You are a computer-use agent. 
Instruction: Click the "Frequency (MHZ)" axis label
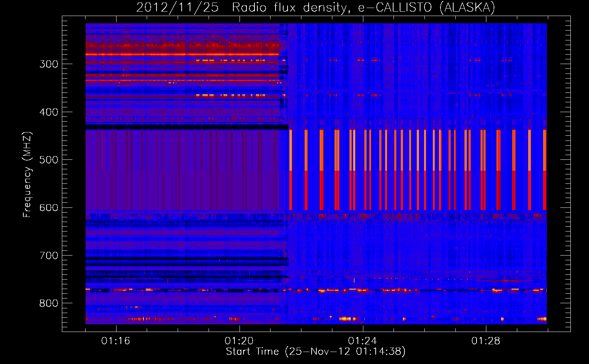(28, 175)
